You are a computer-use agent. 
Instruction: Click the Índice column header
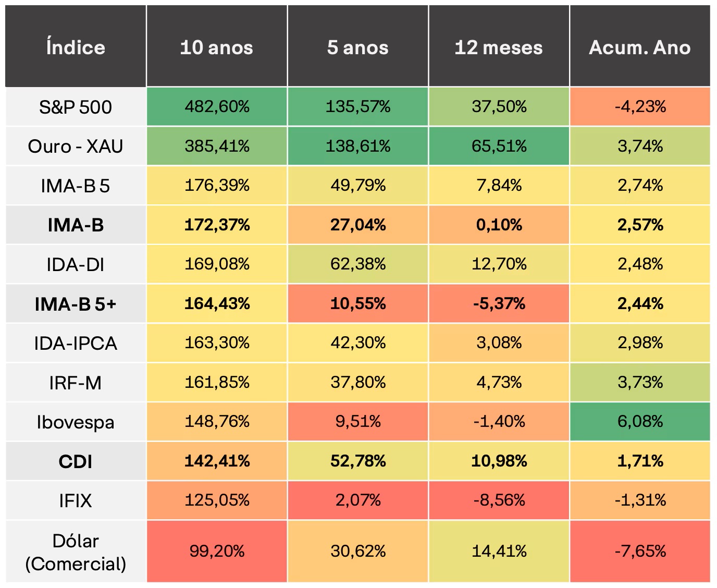(76, 47)
